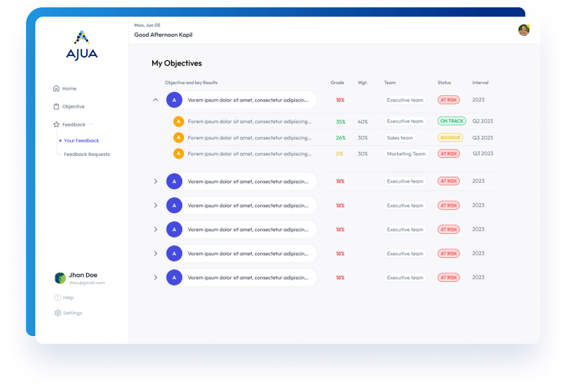The width and height of the screenshot is (570, 392).
Task: Select Your Feedback menu item
Action: coord(81,141)
